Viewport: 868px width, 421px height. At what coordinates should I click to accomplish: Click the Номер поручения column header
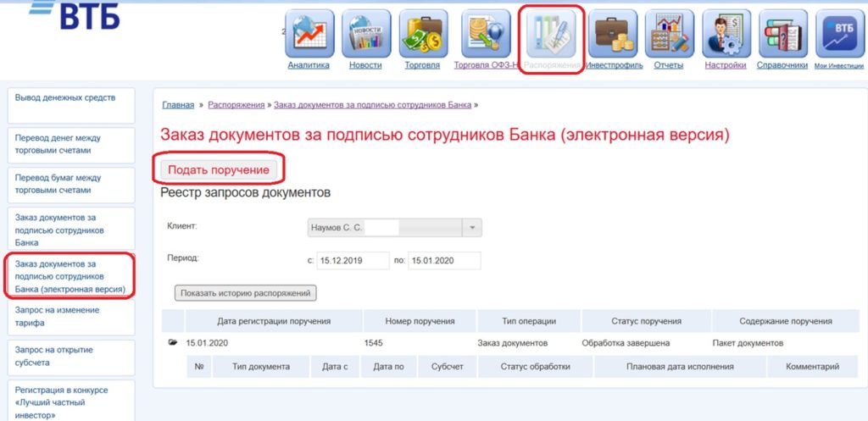pos(420,321)
